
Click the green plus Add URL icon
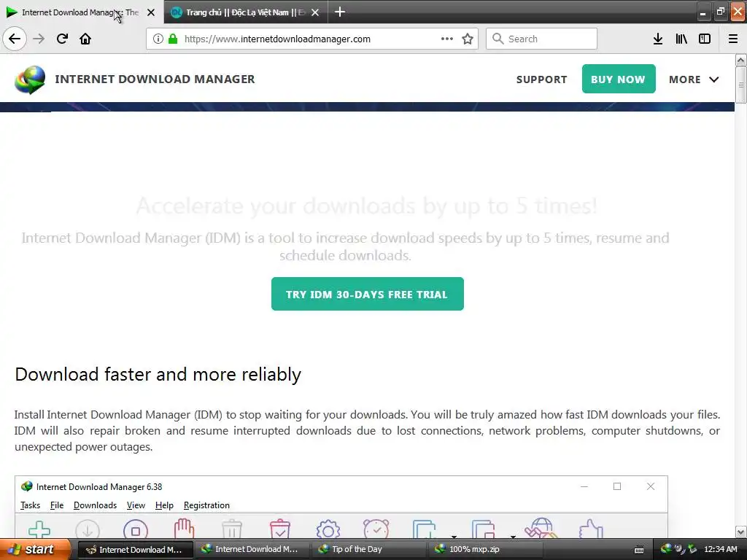(39, 529)
